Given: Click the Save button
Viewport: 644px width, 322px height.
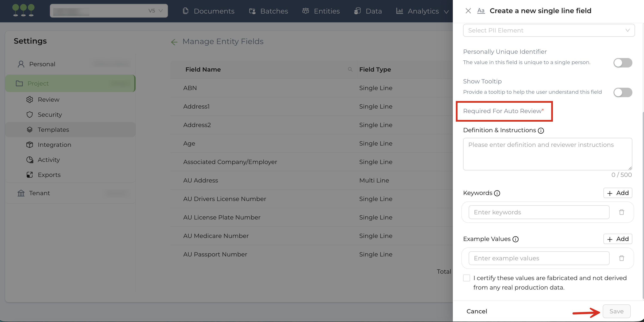Looking at the screenshot, I should pyautogui.click(x=616, y=311).
